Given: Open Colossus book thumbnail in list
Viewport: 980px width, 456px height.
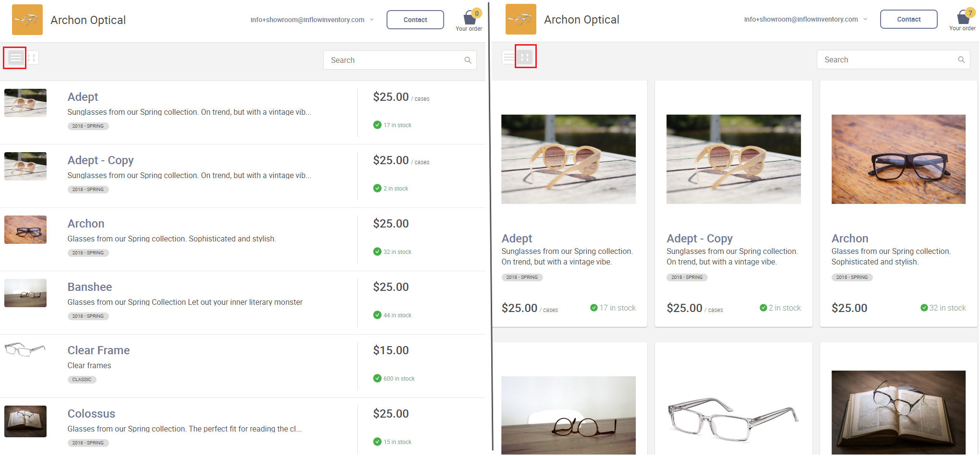Looking at the screenshot, I should pos(25,421).
